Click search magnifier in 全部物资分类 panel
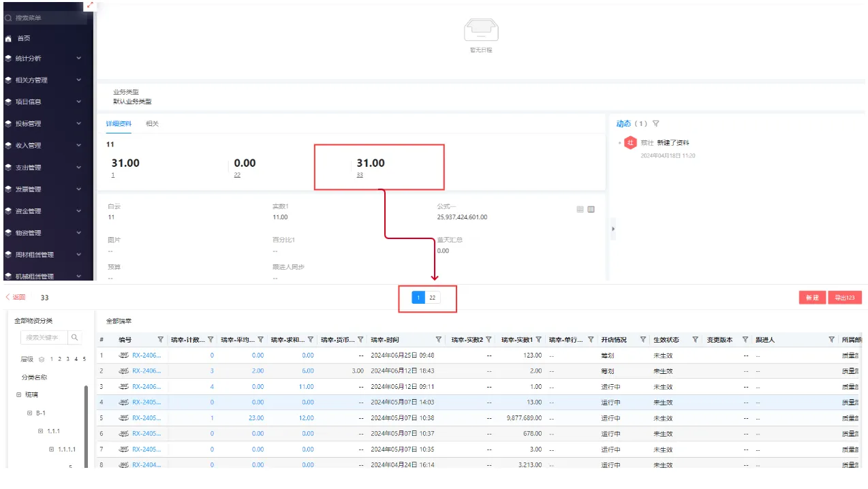 point(75,337)
